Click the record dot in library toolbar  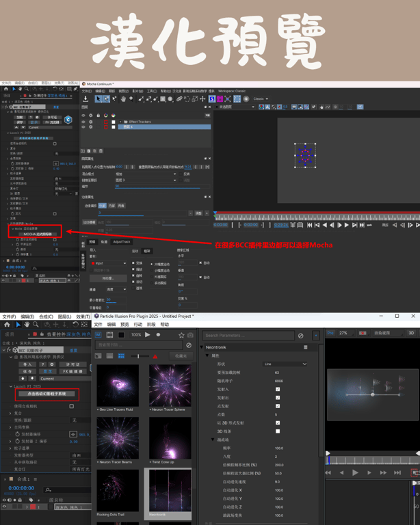158,334
